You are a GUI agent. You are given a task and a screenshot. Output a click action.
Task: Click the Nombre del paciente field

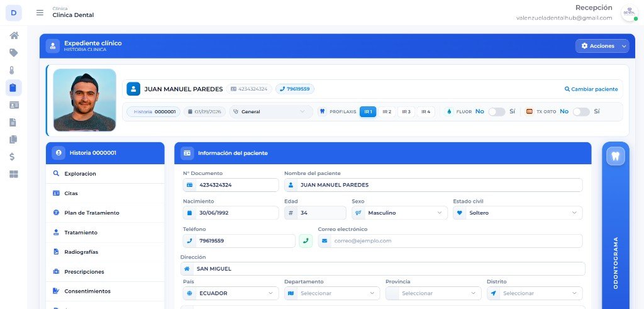pyautogui.click(x=433, y=185)
